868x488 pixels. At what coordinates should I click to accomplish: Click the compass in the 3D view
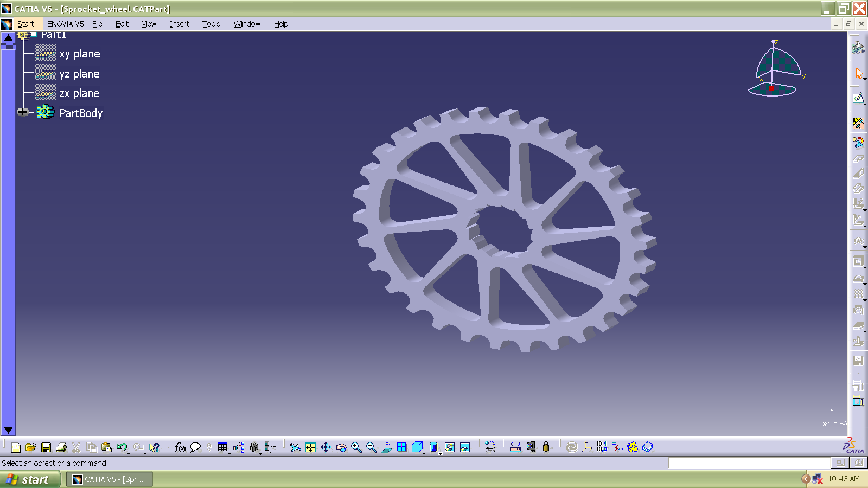coord(776,69)
